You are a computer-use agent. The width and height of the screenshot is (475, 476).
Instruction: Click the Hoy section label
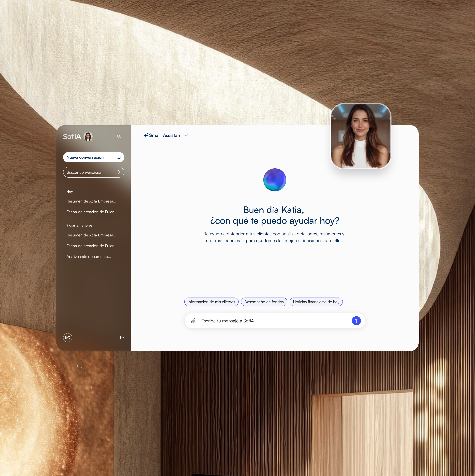69,191
